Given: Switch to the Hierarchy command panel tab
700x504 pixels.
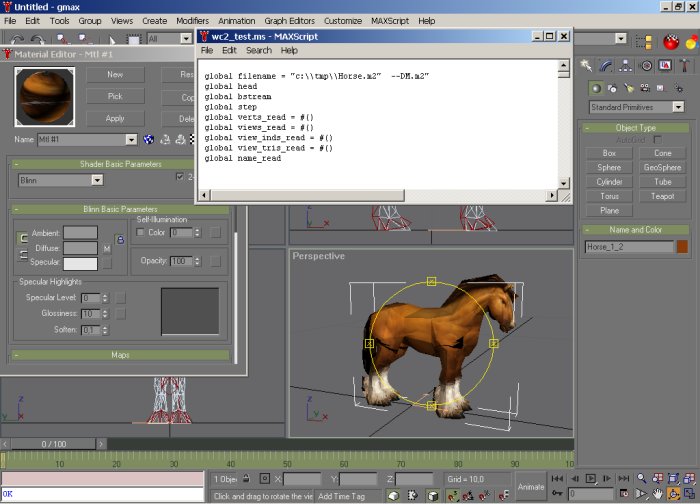Looking at the screenshot, I should click(625, 66).
